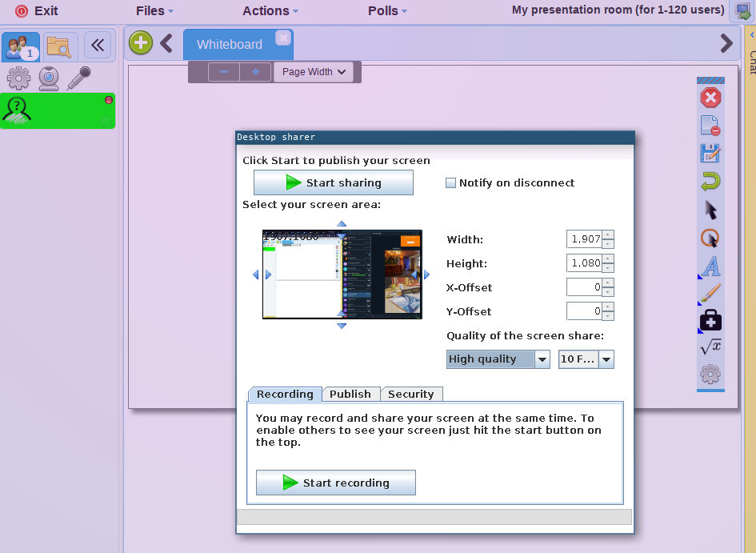756x553 pixels.
Task: Go to previous whiteboard tab arrow
Action: (166, 43)
